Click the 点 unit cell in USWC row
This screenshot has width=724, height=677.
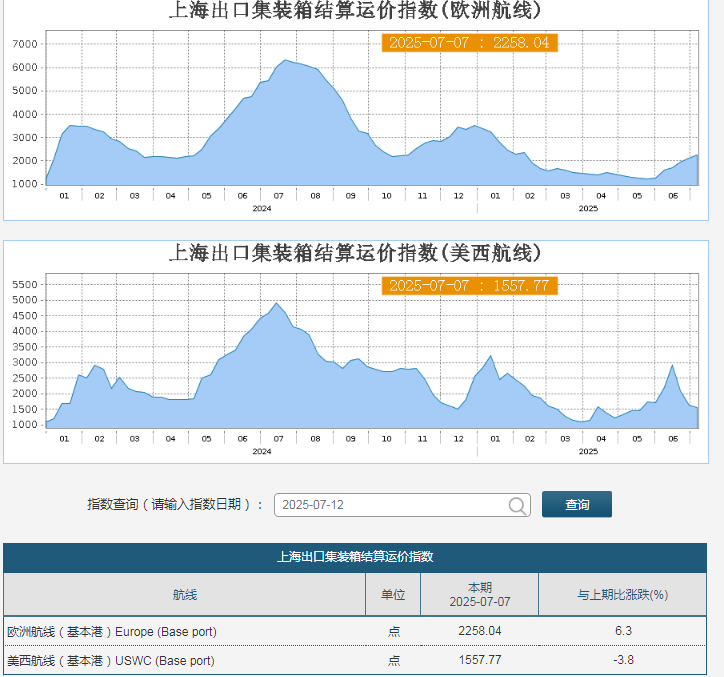393,660
